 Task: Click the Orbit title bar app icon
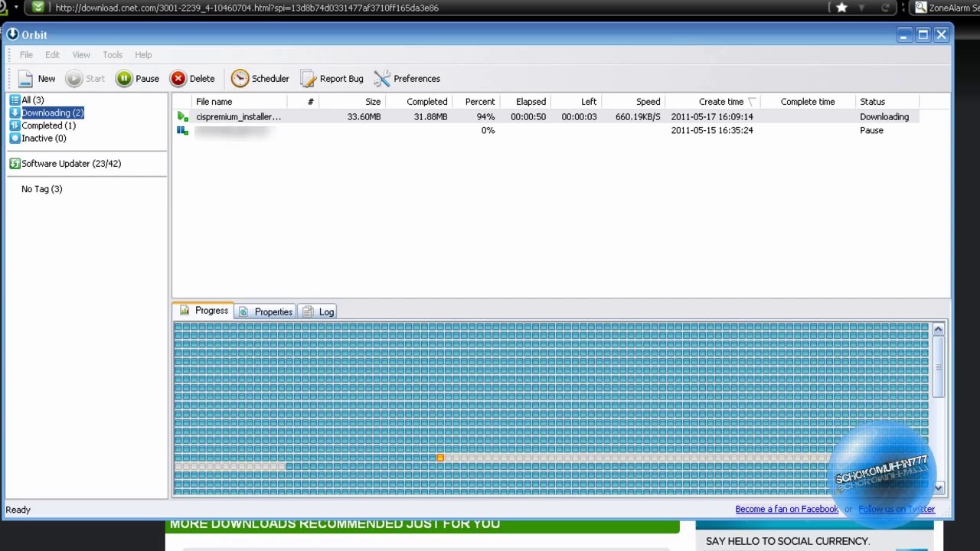[x=12, y=34]
